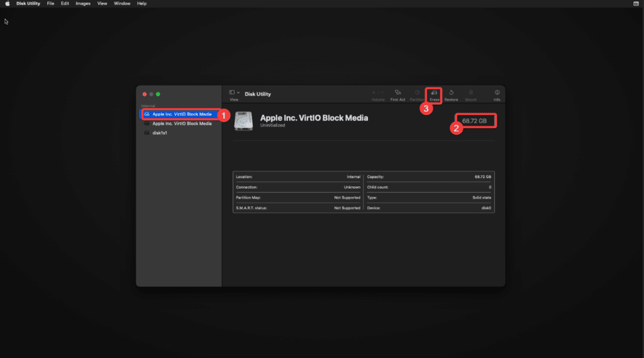Screen dimensions: 644x358
Task: Click the add Volume plus button
Action: 374,92
